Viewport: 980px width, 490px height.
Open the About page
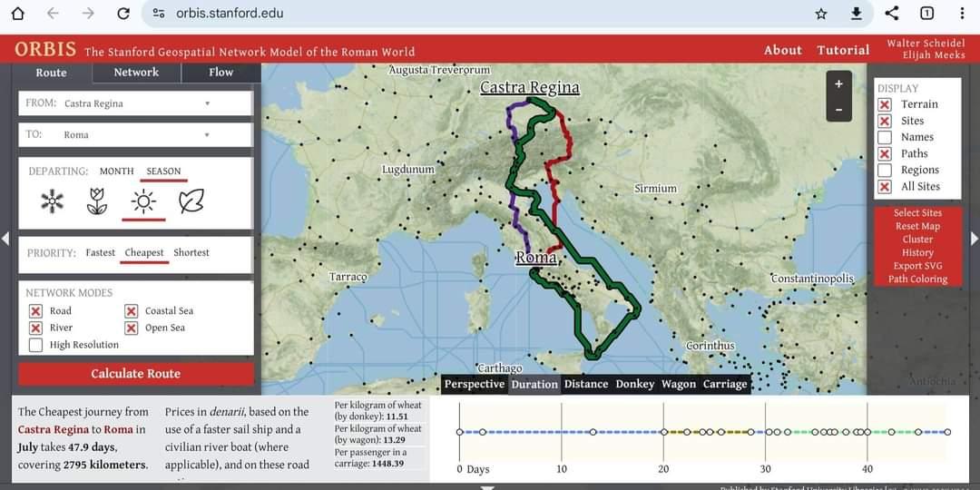[782, 50]
